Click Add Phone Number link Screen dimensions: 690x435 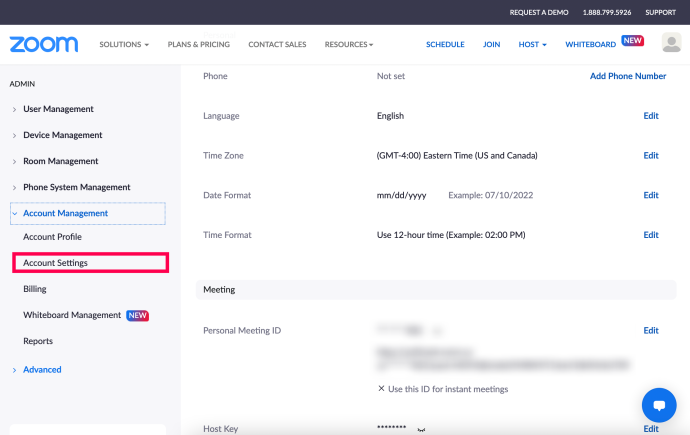pos(628,76)
